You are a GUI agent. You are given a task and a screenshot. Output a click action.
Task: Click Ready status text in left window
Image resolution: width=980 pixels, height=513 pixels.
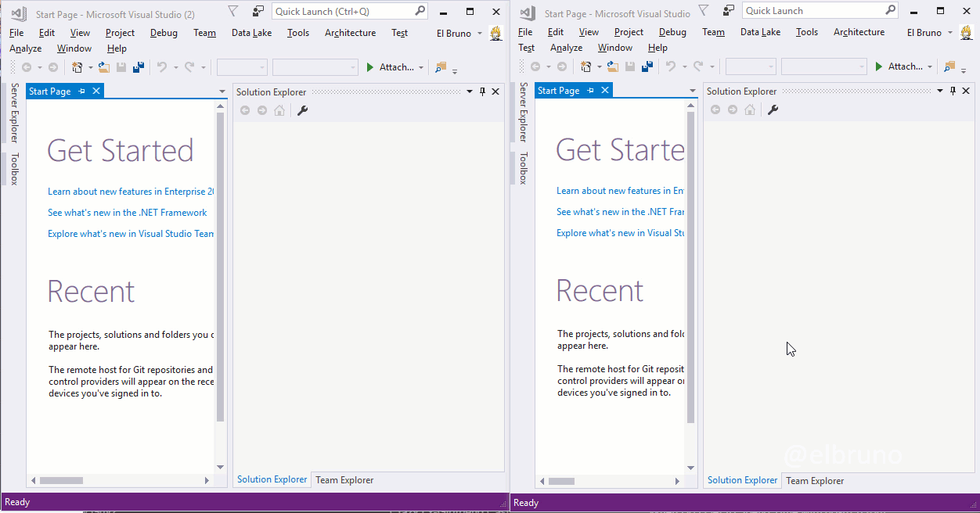[17, 503]
